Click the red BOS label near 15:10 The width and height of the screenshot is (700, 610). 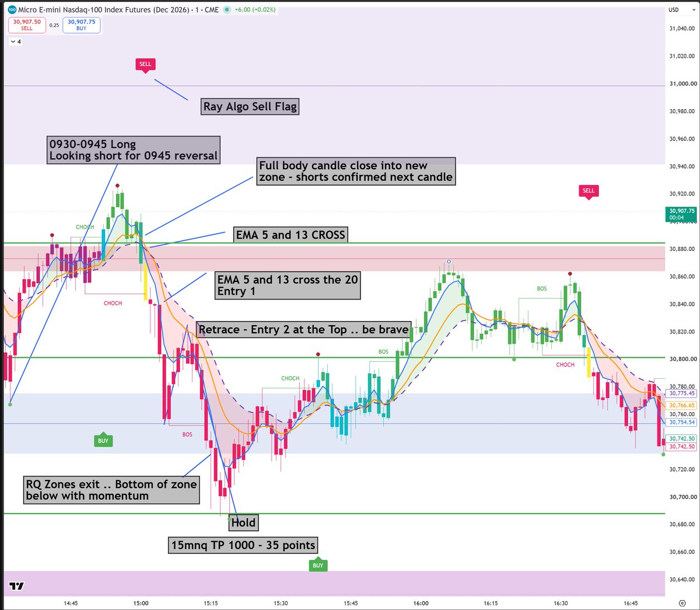click(x=187, y=434)
